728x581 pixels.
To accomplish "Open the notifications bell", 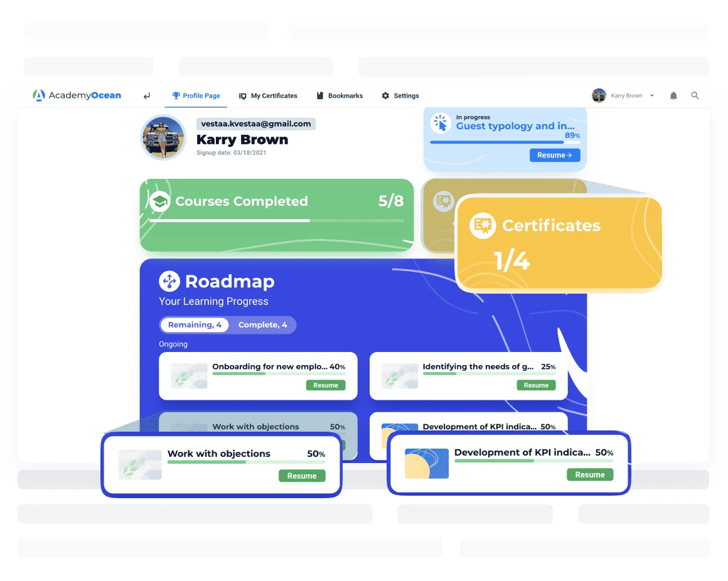I will click(673, 96).
